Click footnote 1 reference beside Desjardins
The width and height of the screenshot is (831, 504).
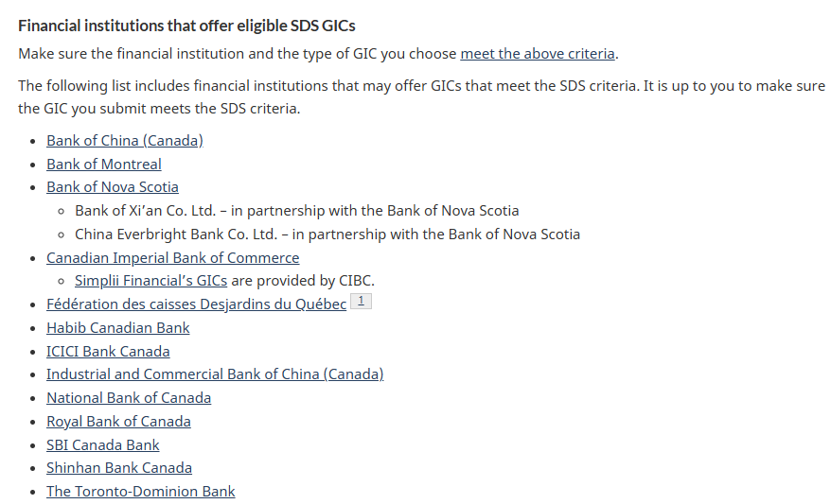tap(362, 302)
